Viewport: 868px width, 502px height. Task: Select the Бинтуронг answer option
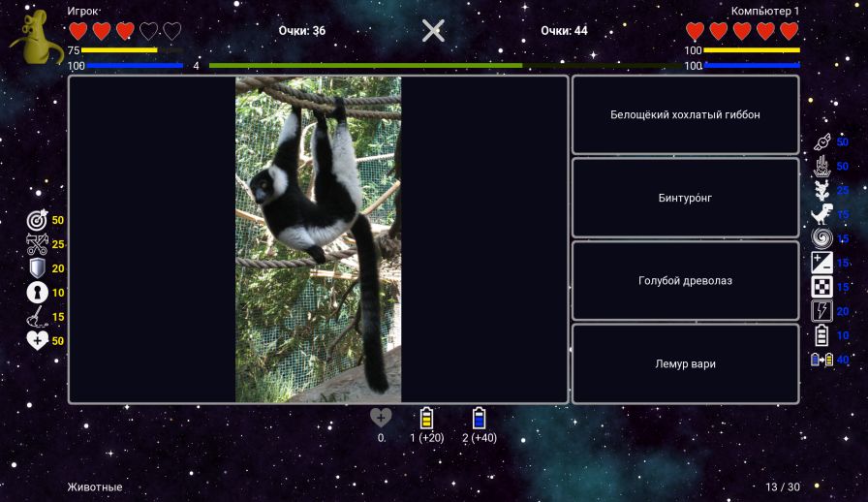coord(685,198)
